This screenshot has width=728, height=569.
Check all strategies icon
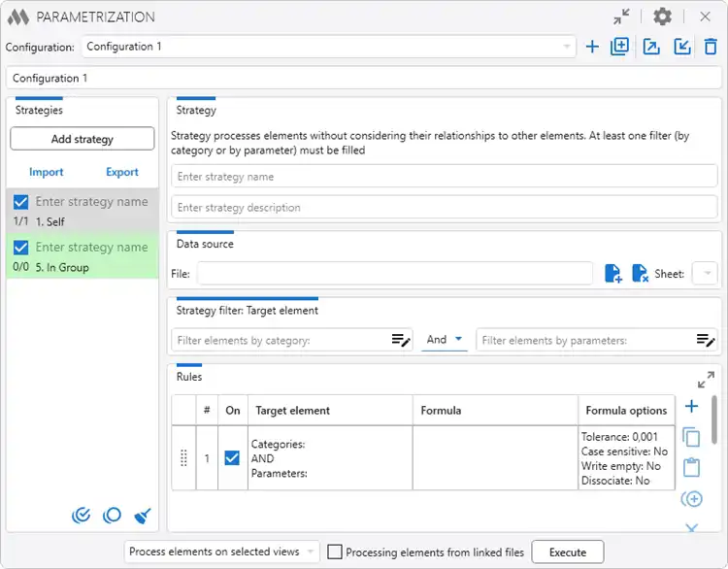[x=81, y=516]
